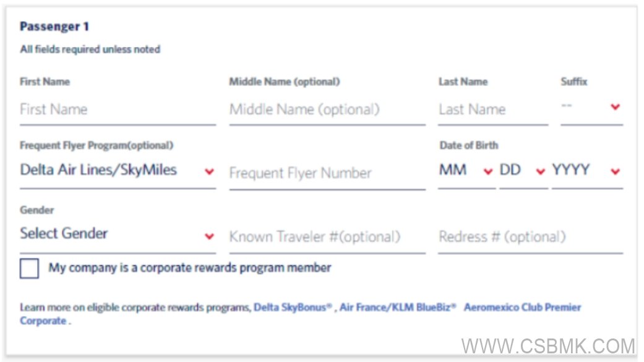Click the Known Traveler # field

(327, 237)
